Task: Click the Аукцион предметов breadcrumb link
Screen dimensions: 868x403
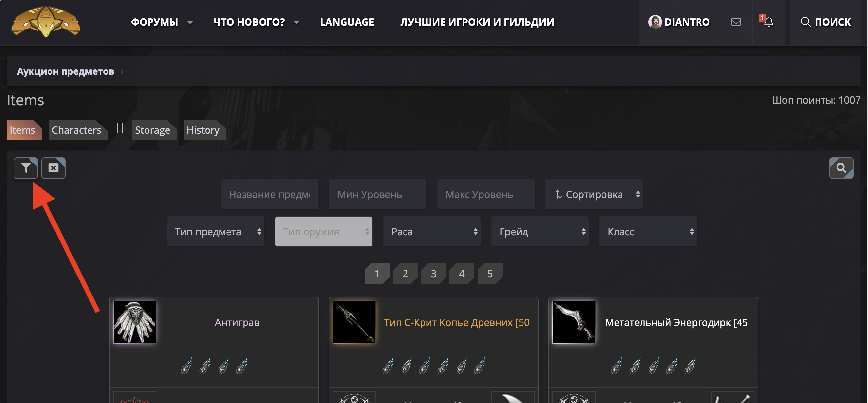Action: (x=65, y=71)
